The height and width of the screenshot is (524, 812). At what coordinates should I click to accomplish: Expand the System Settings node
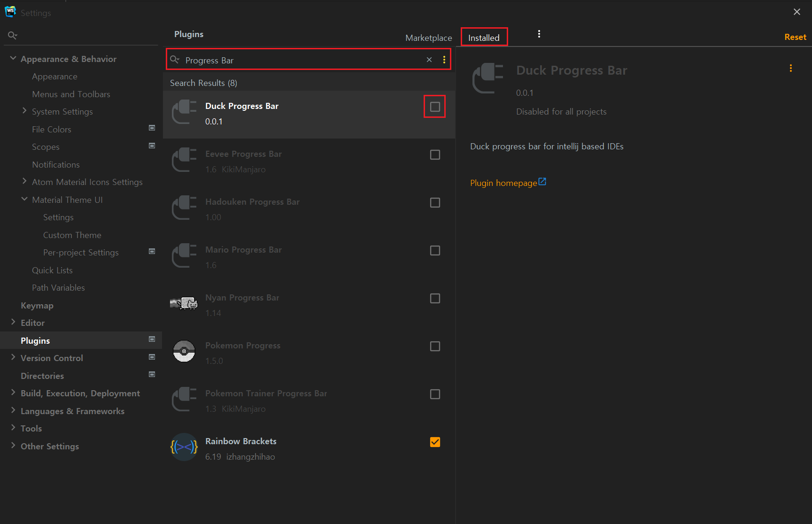(24, 111)
